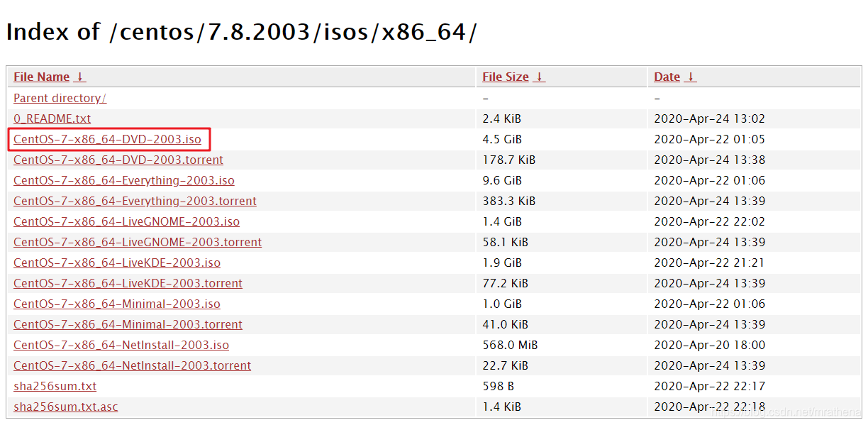Download CentOS-7-x86_64-LiveGNOME-2003.iso
Viewport: 868px width, 425px height.
[126, 221]
